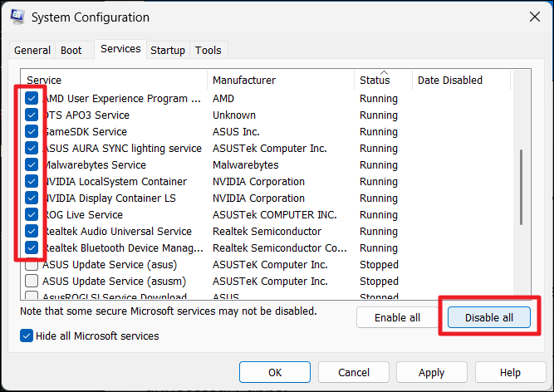Uncheck the Malwarebytes Service checkbox
The image size is (554, 392).
32,165
